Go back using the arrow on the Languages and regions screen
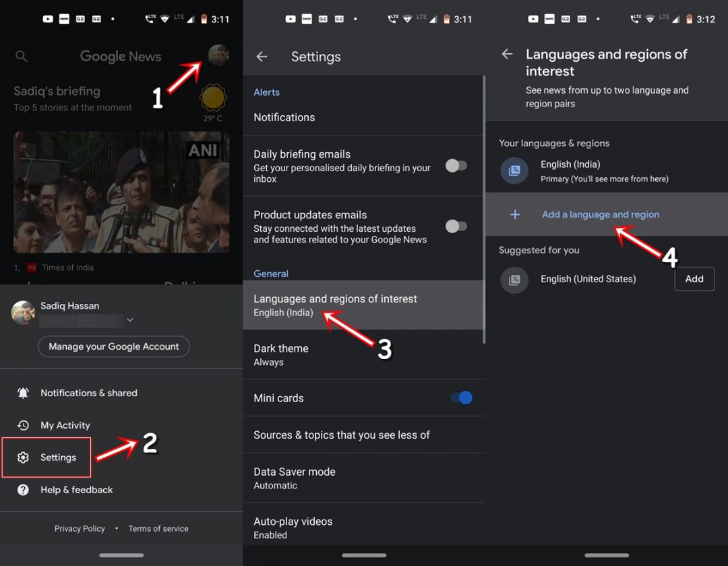The width and height of the screenshot is (728, 566). (x=507, y=55)
